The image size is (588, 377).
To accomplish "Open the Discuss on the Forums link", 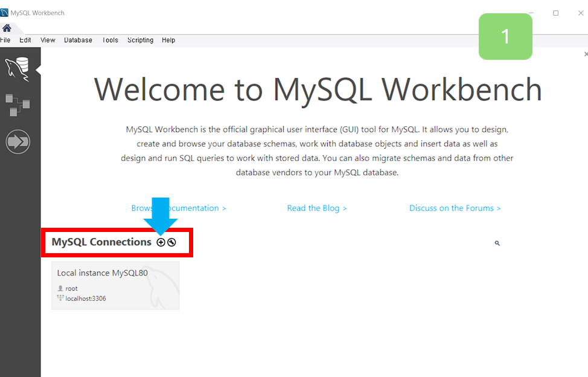I will coord(455,208).
